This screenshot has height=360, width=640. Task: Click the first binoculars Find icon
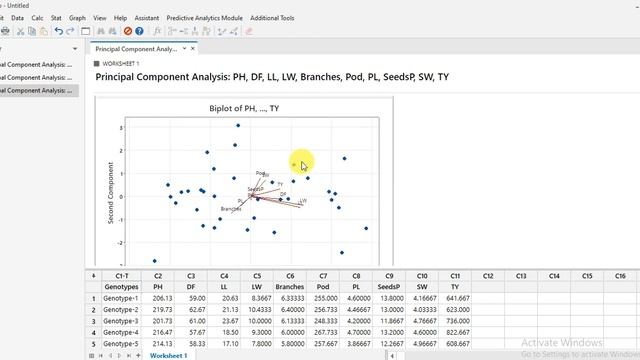(x=101, y=31)
